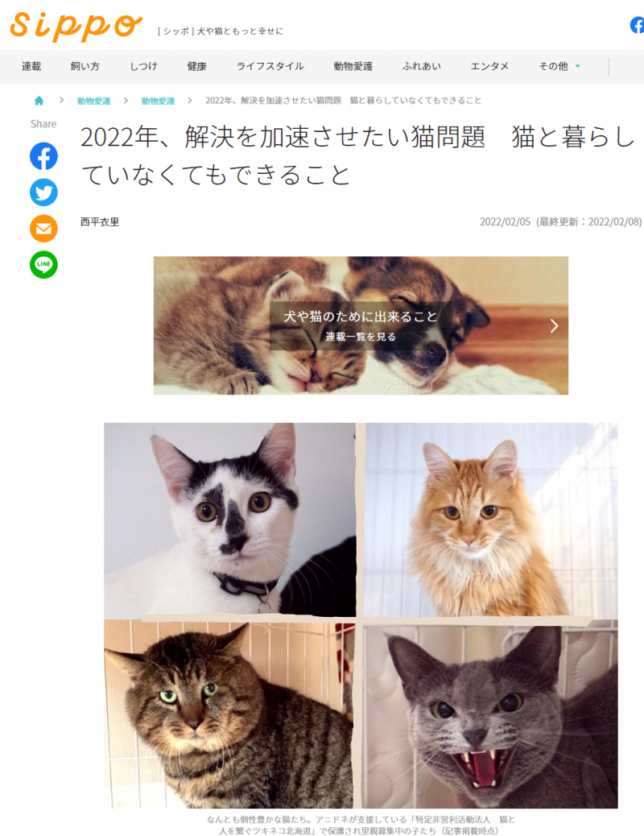644x836 pixels.
Task: Open the 犬や猫のために出来ること series banner
Action: [361, 325]
